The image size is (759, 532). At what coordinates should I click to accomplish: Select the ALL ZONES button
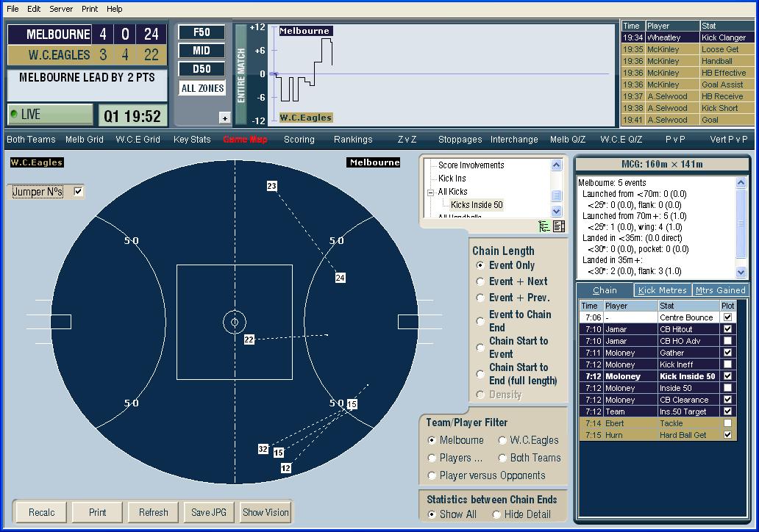tap(202, 88)
